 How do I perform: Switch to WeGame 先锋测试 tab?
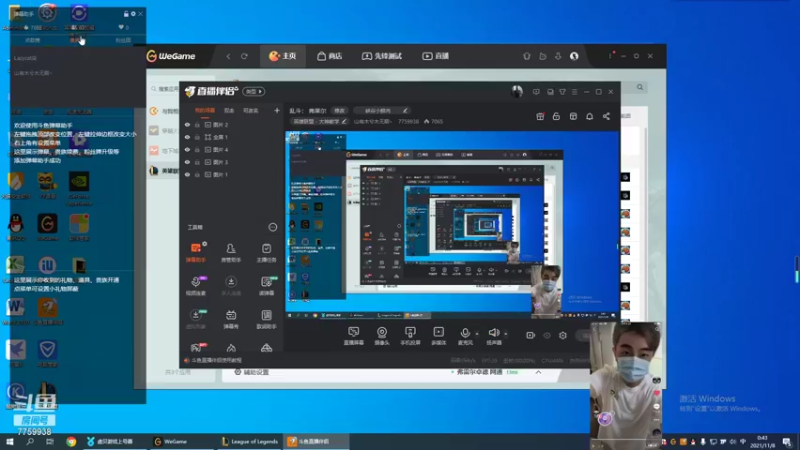[382, 56]
